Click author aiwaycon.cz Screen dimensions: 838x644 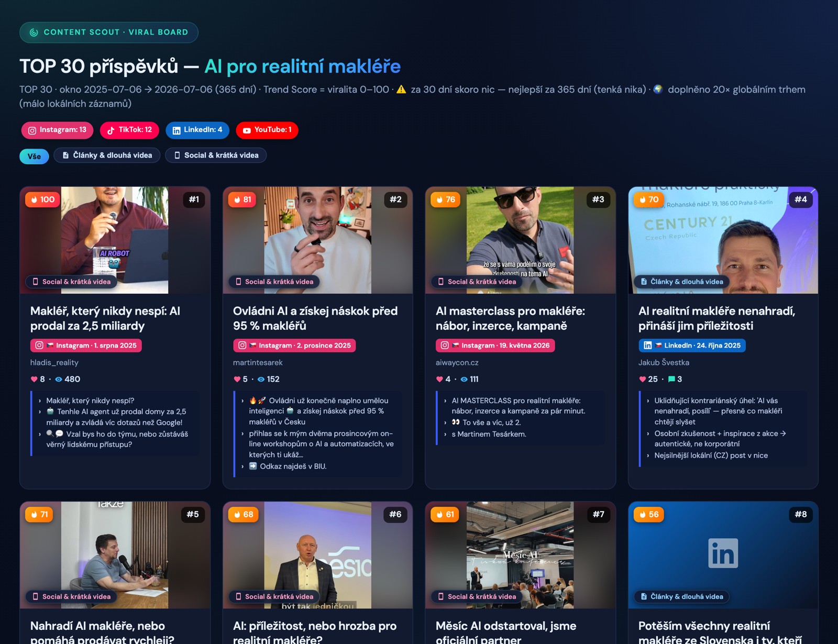457,362
